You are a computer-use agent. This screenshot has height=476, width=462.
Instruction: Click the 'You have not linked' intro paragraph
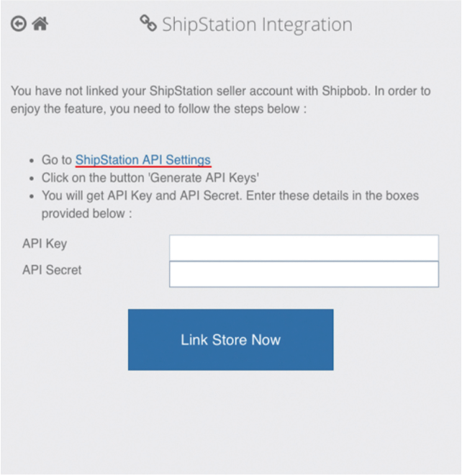click(220, 91)
